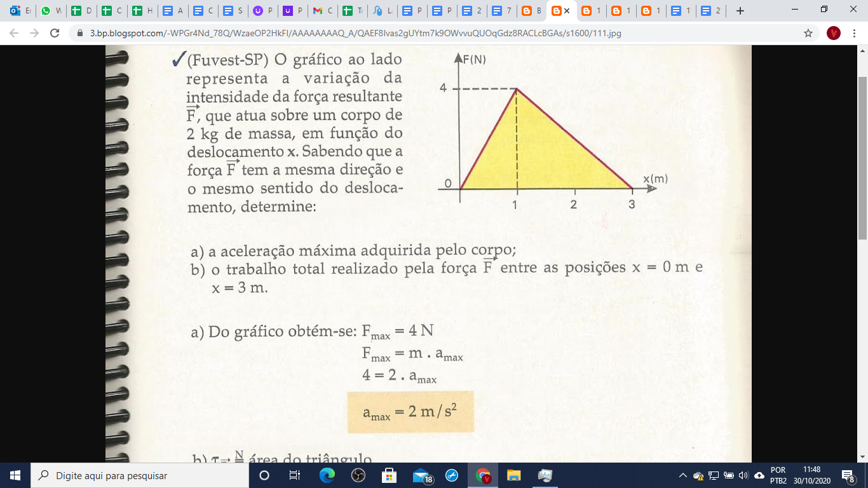Switch to the Outlook tab
Screen dimensions: 868x488
click(x=20, y=11)
